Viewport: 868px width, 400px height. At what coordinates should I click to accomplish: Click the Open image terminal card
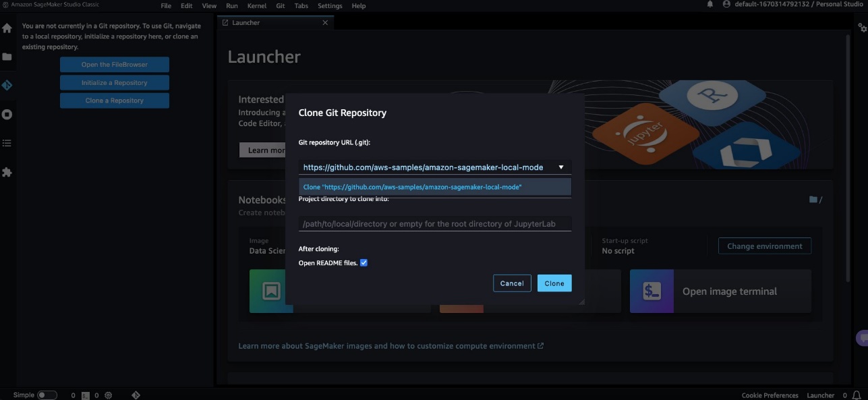pyautogui.click(x=720, y=291)
